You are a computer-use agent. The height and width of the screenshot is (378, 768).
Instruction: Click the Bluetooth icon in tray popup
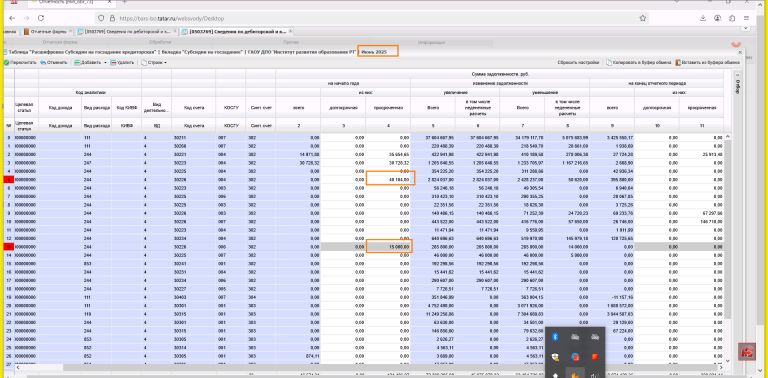pyautogui.click(x=555, y=336)
